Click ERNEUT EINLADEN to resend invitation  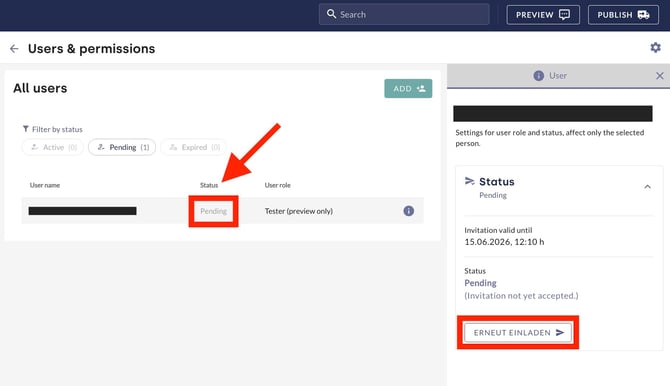(x=518, y=333)
